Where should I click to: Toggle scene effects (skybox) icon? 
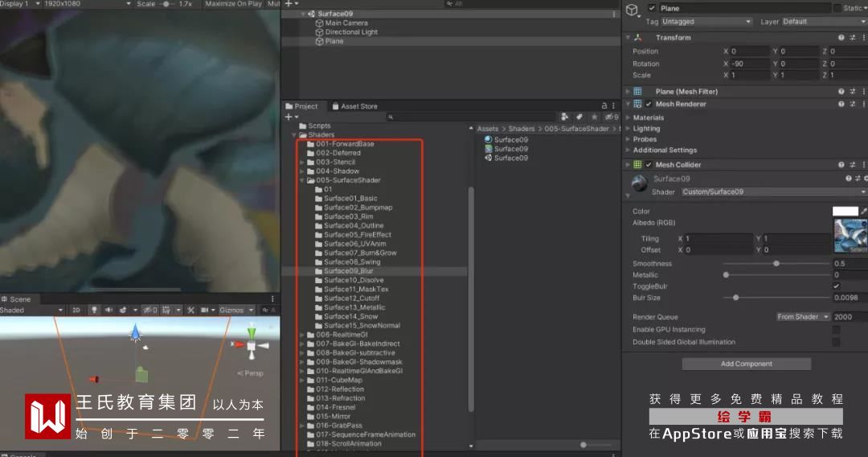123,311
